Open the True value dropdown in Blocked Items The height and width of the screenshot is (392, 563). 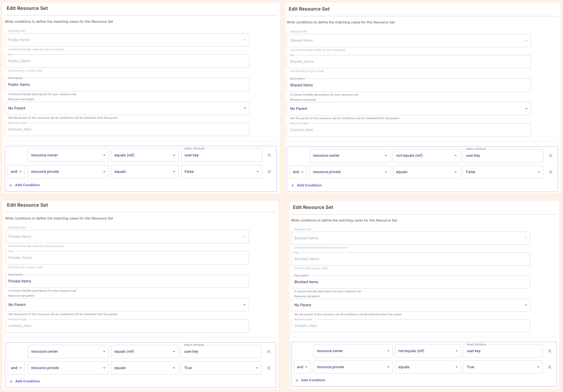click(503, 367)
